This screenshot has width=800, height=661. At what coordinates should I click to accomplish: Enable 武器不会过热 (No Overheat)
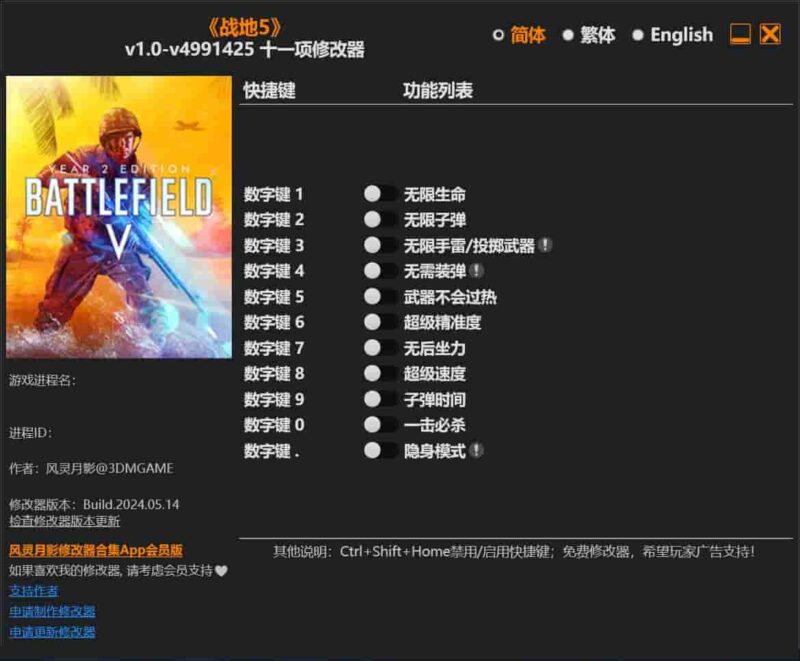375,297
